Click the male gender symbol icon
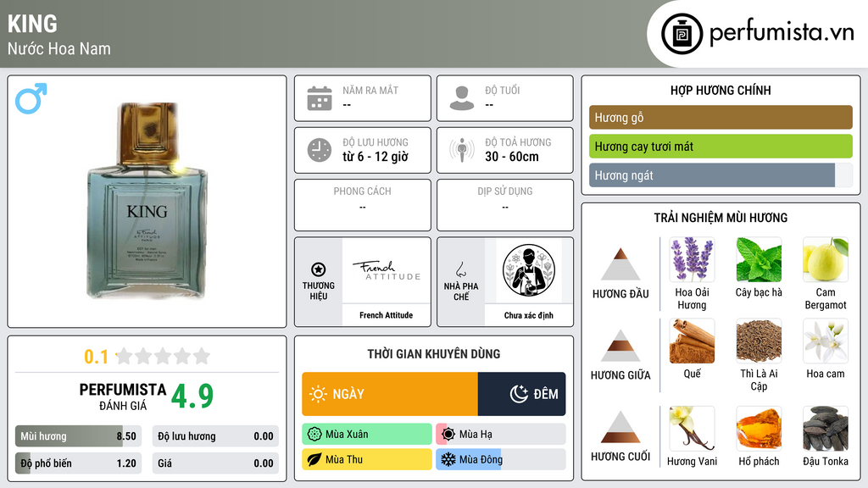 click(31, 98)
